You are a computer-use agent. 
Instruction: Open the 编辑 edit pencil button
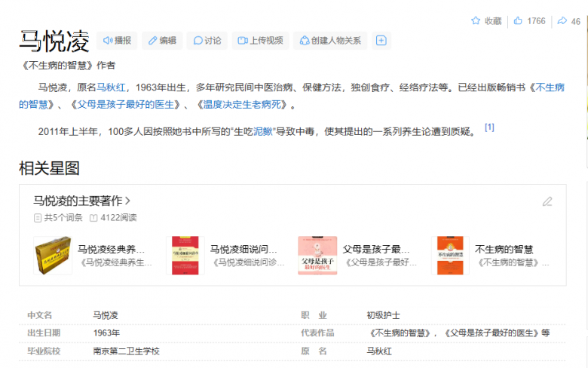coord(162,41)
